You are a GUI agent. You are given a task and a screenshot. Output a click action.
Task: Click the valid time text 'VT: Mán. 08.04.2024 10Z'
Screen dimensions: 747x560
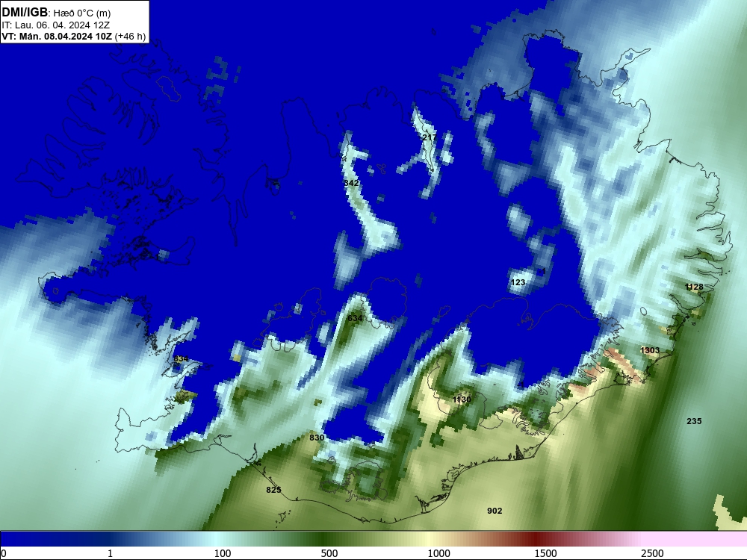point(56,36)
